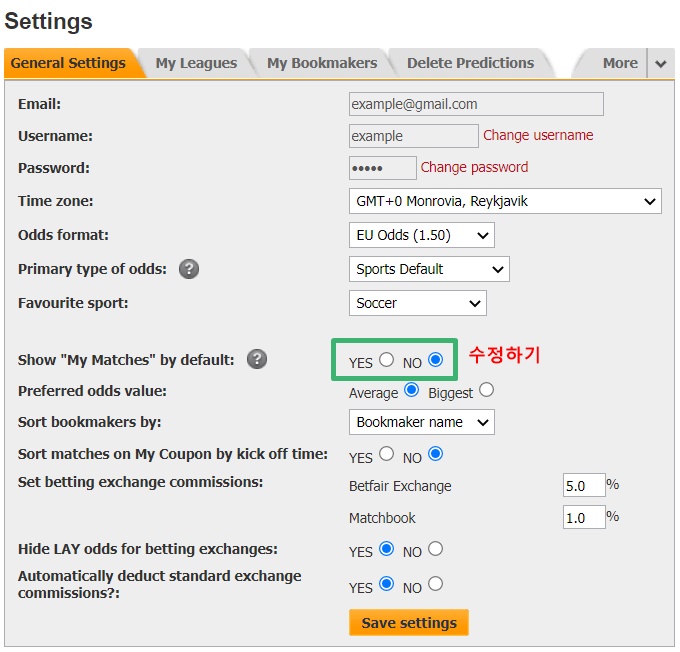Screen dimensions: 680x652
Task: Open the Favourite sport Soccer dropdown
Action: [418, 303]
